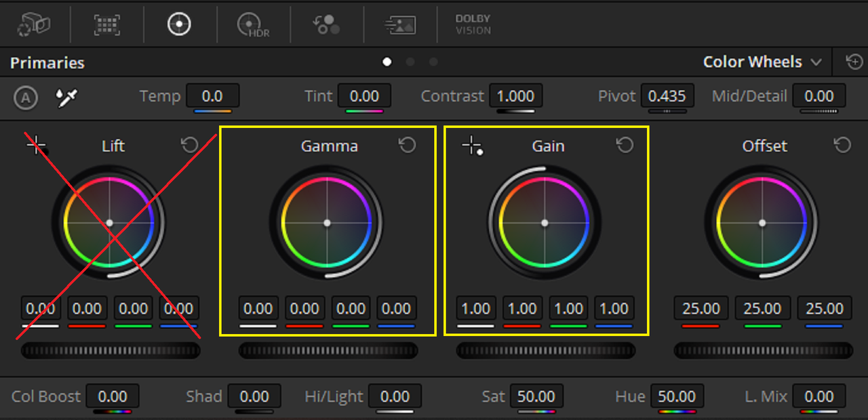This screenshot has height=420, width=868.
Task: Click the Offset master wheel slider
Action: coord(764,350)
